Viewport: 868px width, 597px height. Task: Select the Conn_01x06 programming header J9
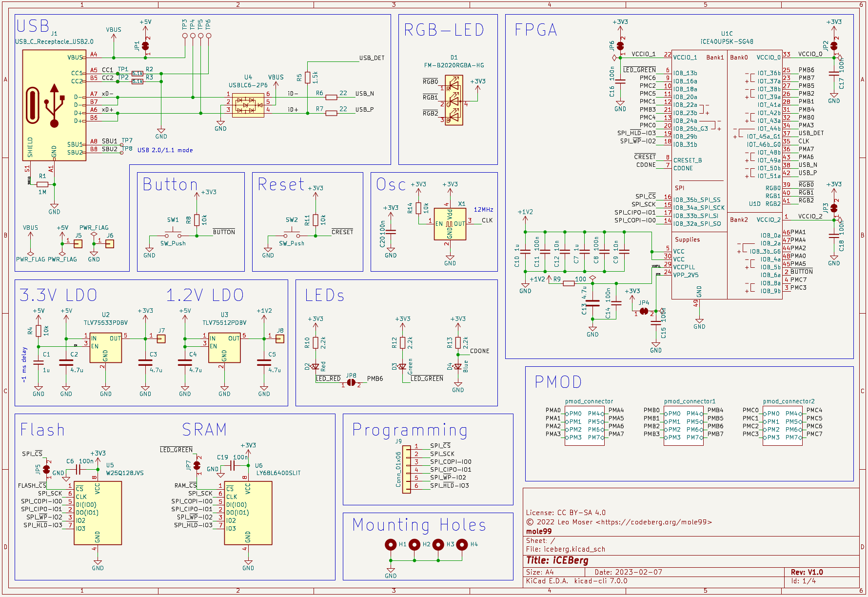pos(407,469)
